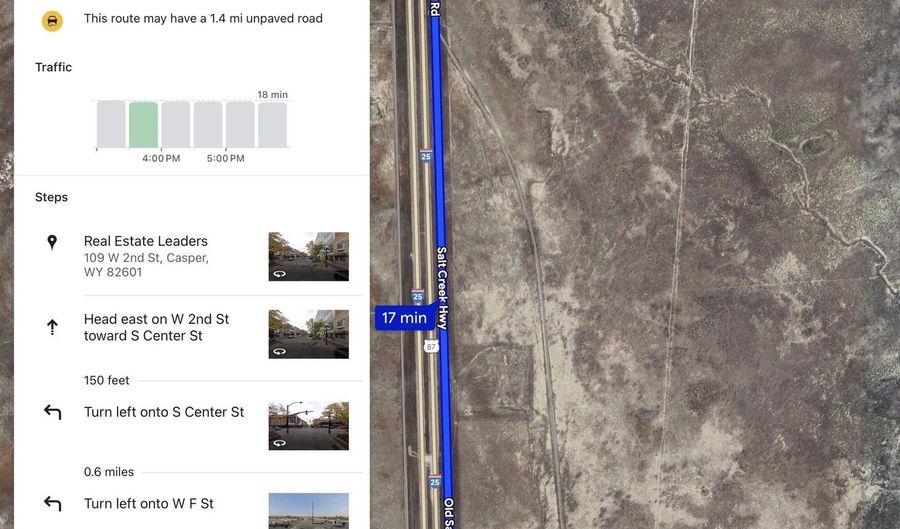Select the green highlighted traffic bar

click(x=143, y=125)
